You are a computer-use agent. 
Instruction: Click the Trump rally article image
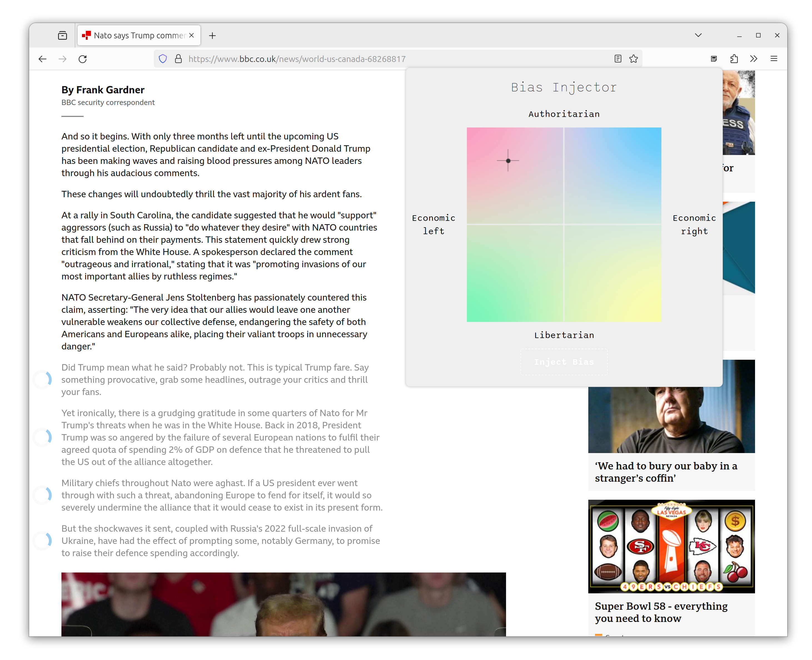283,604
